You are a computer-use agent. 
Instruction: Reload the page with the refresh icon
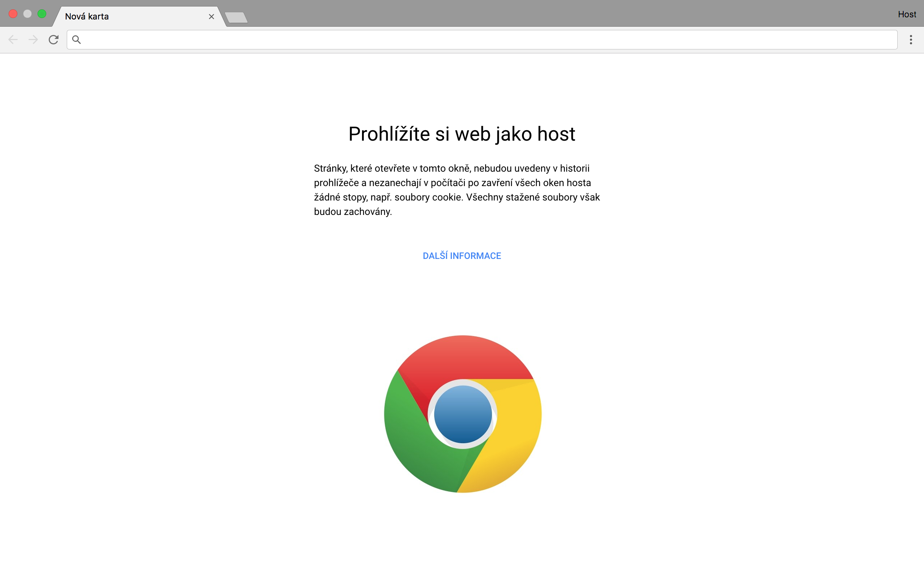53,40
